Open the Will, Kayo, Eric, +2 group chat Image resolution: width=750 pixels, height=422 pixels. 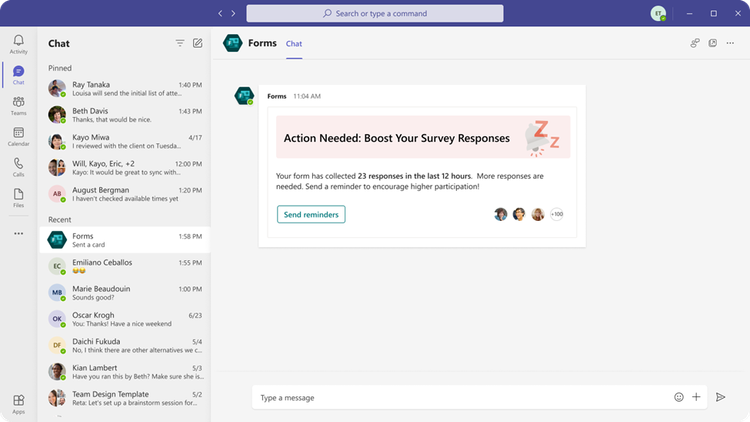tap(125, 167)
